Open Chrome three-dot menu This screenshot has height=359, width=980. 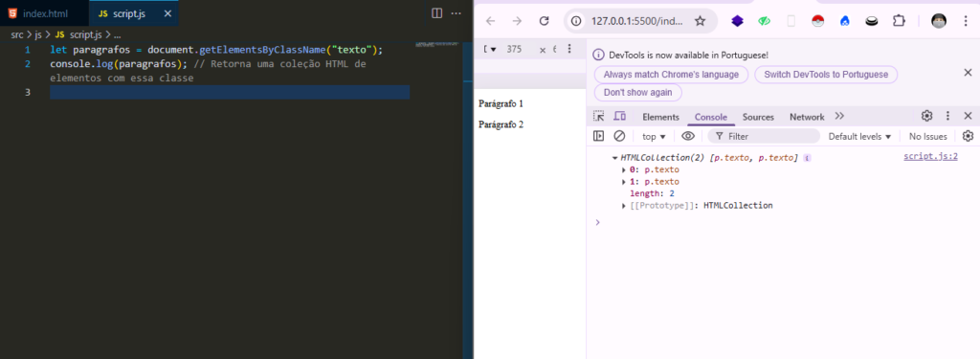[x=967, y=21]
